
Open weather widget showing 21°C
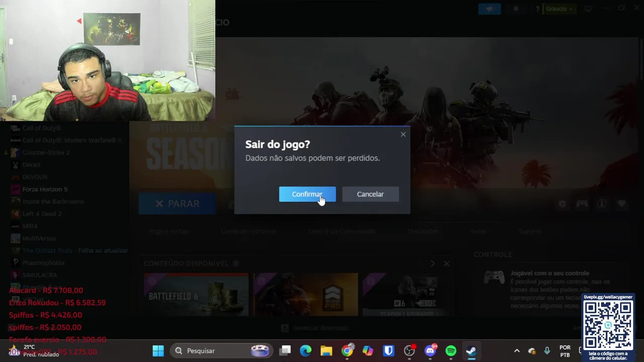[x=34, y=350]
